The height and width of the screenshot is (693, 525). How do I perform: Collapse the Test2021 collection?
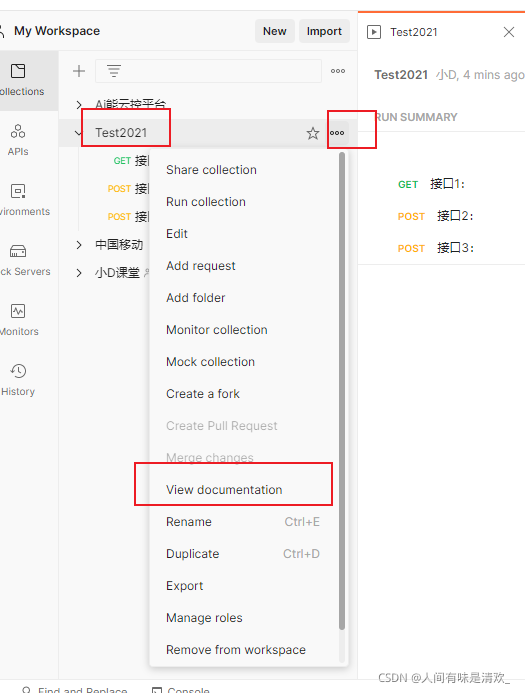click(x=78, y=133)
